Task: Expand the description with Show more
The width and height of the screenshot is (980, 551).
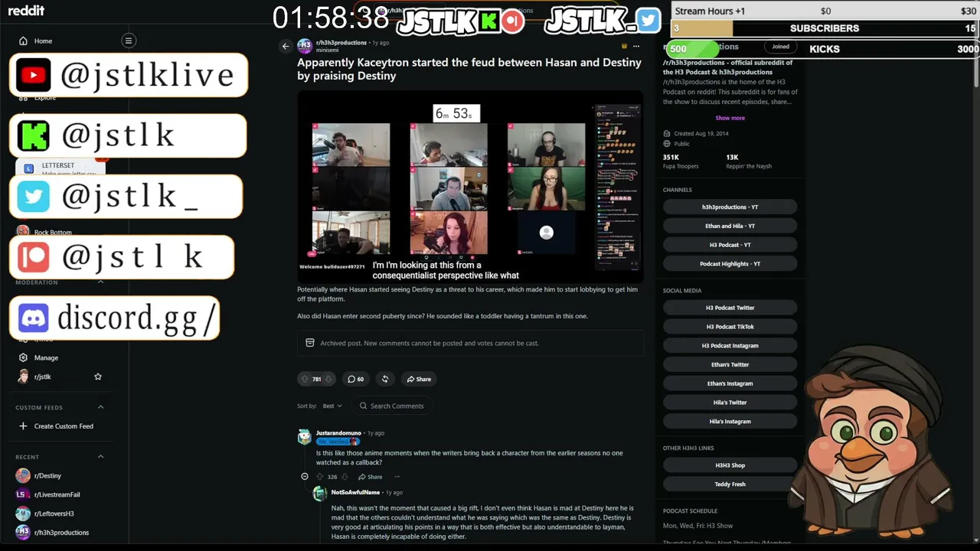Action: click(x=730, y=118)
